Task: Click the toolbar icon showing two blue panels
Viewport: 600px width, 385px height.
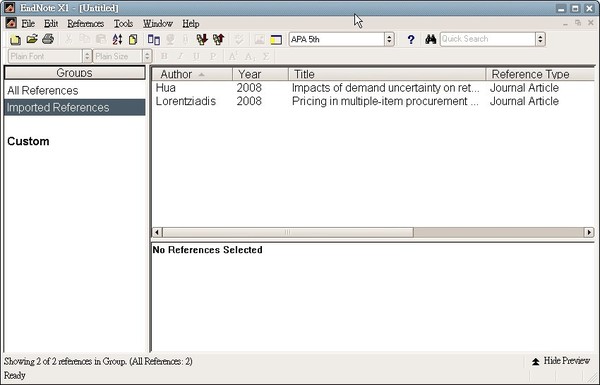Action: [x=154, y=39]
